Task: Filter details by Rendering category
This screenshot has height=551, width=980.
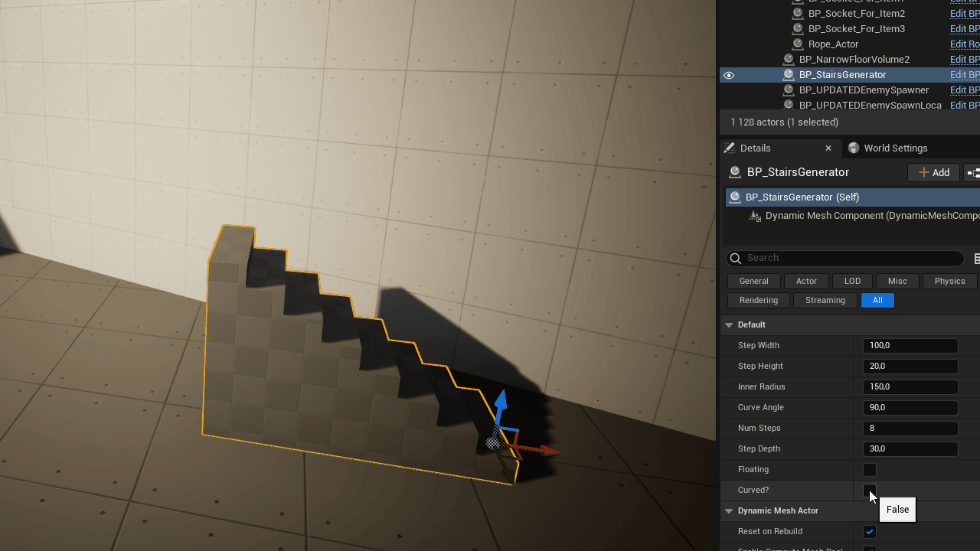Action: click(x=759, y=300)
